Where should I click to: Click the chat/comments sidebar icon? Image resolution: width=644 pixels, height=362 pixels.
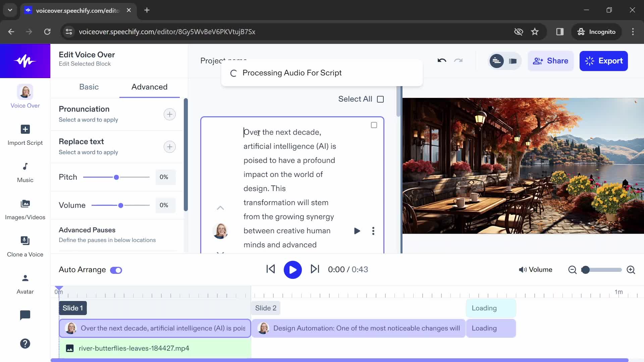pyautogui.click(x=25, y=315)
